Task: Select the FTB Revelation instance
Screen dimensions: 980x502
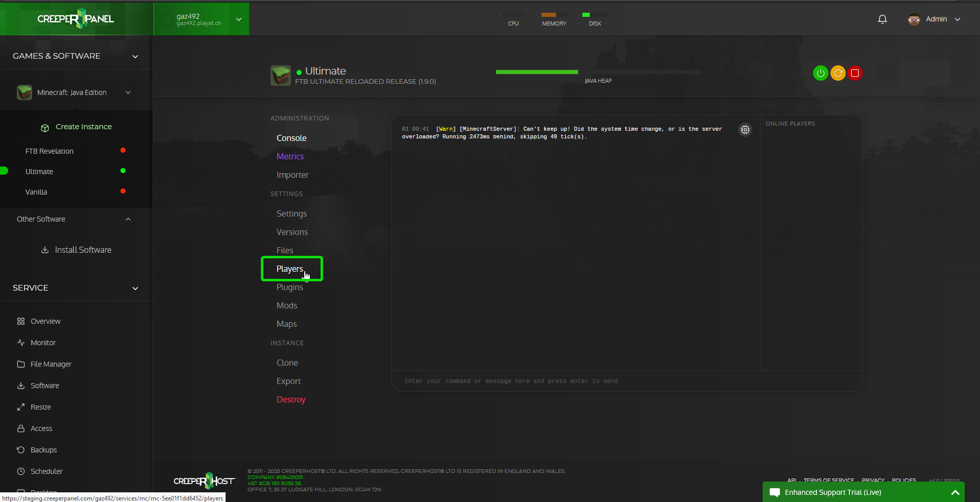Action: click(50, 151)
